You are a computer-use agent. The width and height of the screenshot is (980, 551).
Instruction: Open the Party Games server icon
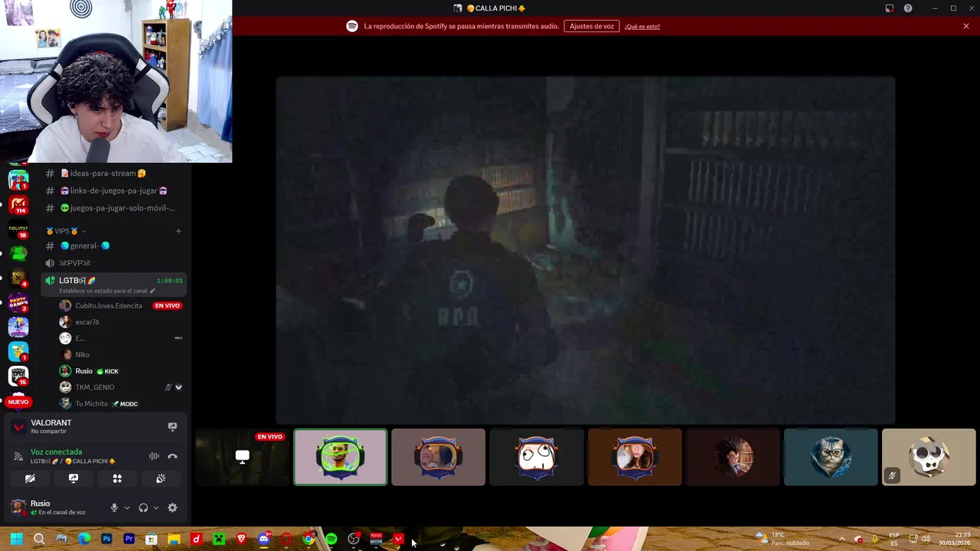point(18,302)
